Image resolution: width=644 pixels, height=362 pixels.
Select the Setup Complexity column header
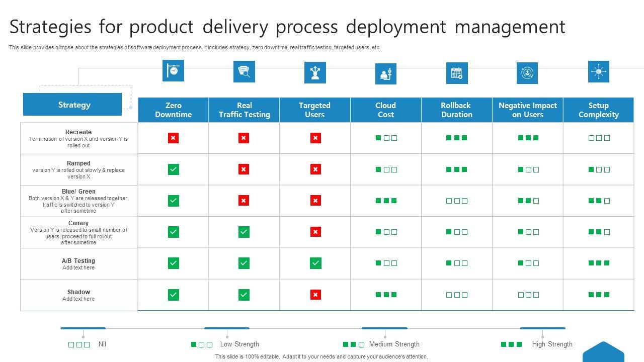(599, 110)
